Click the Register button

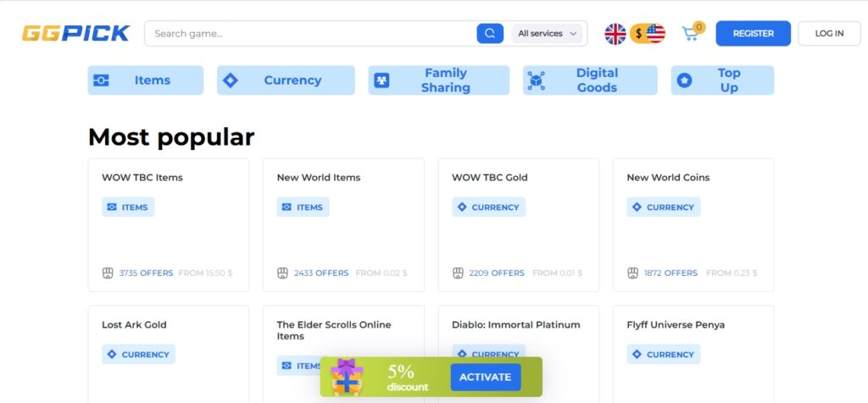tap(753, 34)
